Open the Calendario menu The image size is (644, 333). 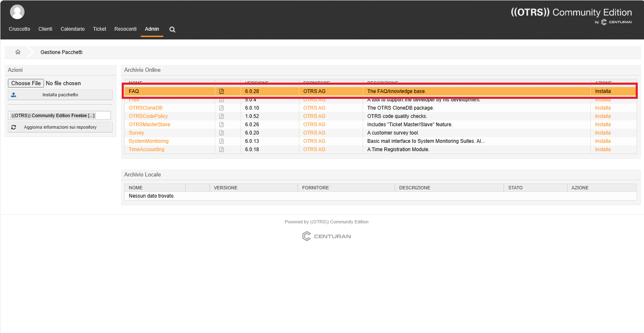(73, 29)
